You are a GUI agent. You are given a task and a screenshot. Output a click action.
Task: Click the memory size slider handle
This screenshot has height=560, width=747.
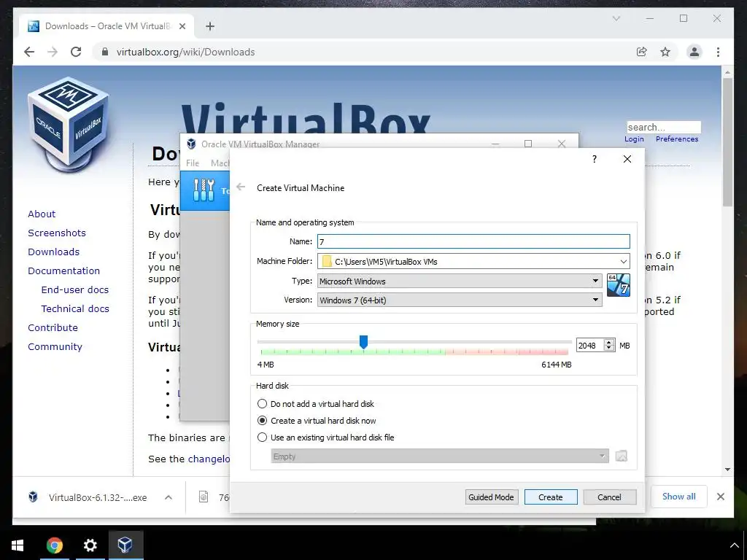363,342
